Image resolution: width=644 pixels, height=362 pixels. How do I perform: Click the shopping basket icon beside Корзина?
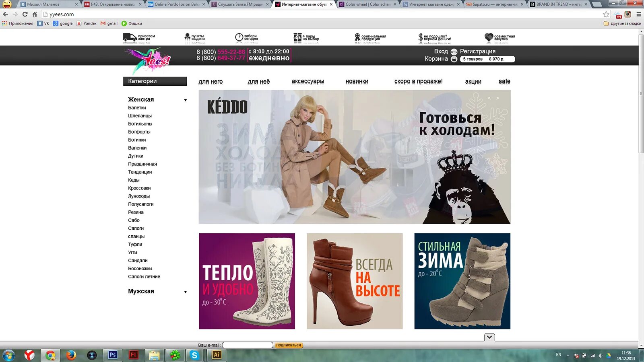click(x=454, y=59)
